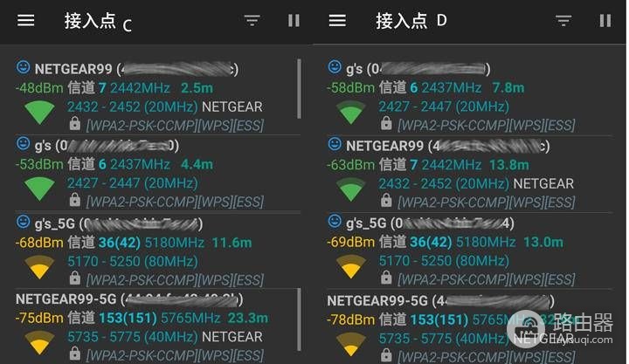Select NETGEAR99-5G network name in panel D
The image size is (629, 364).
tap(377, 301)
